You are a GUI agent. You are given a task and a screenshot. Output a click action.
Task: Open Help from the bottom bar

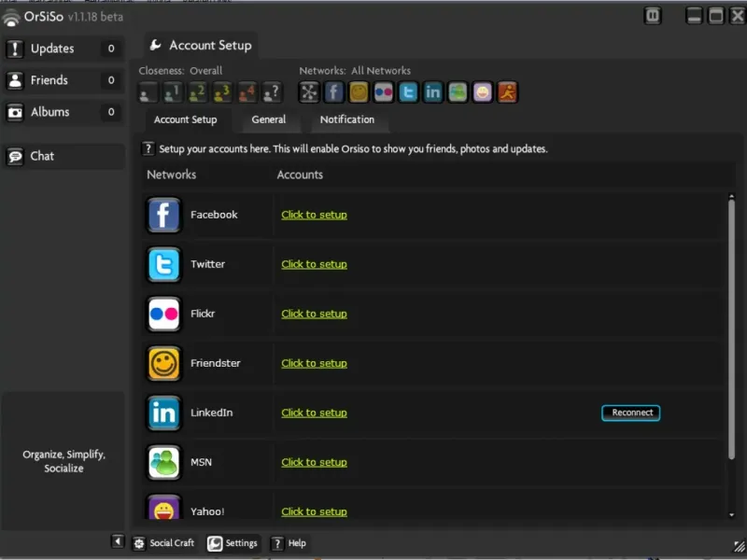pos(289,543)
